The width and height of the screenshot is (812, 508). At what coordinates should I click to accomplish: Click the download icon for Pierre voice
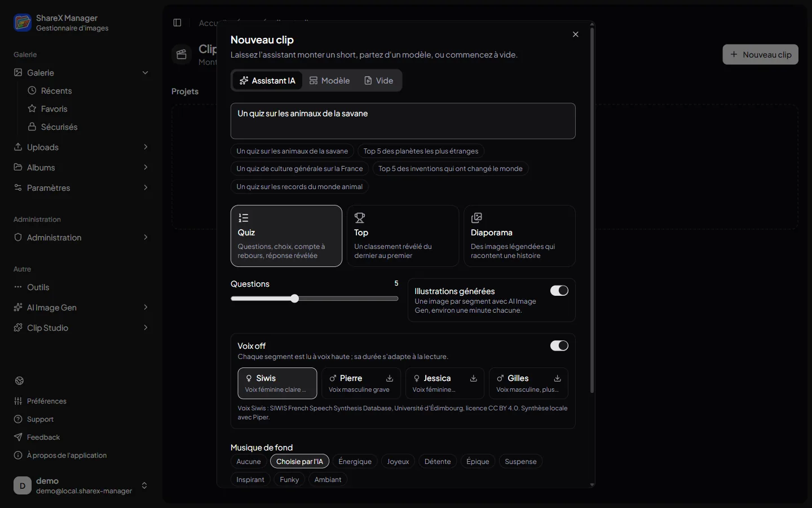[x=390, y=378]
